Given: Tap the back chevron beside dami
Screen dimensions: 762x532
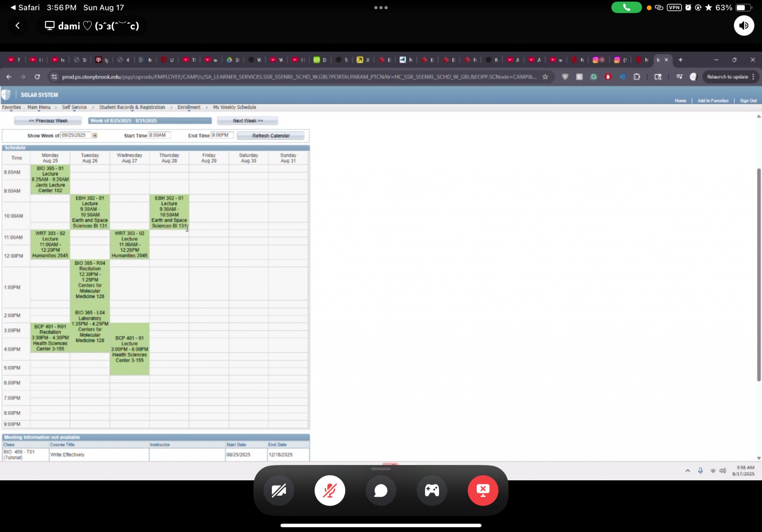Looking at the screenshot, I should (x=17, y=26).
